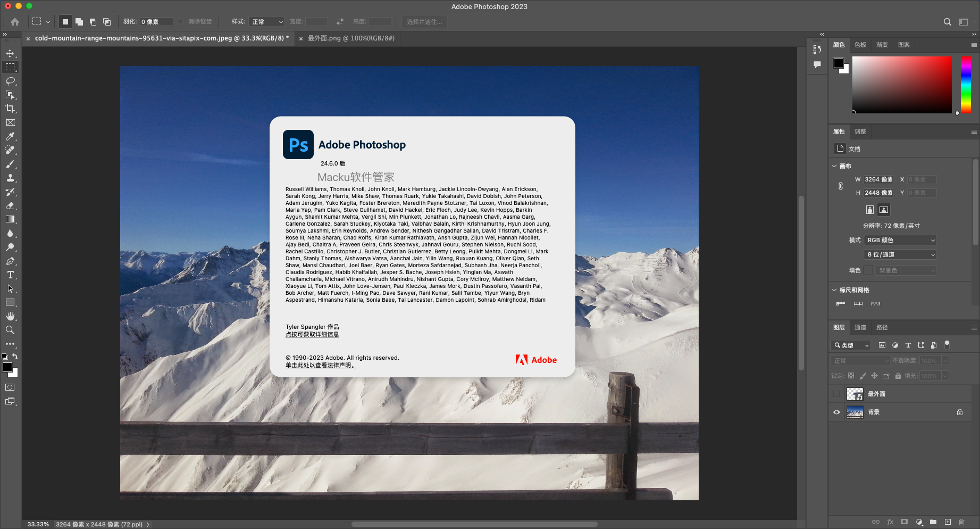This screenshot has width=980, height=529.
Task: Pick a color in the red color field
Action: [x=902, y=85]
